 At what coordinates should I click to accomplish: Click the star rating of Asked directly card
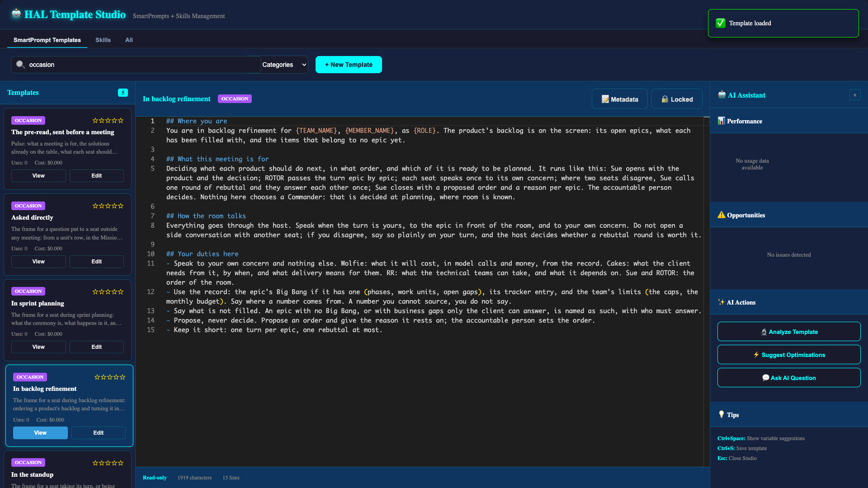pos(108,206)
